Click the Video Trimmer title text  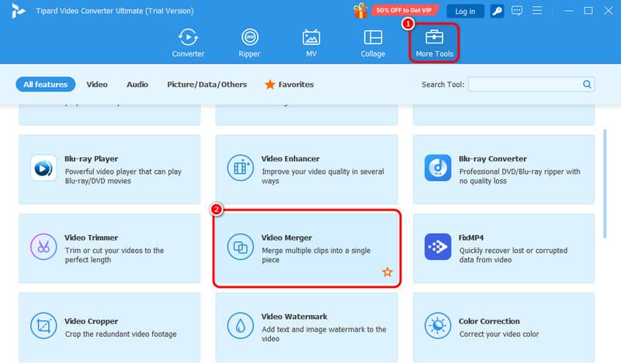[x=91, y=237]
